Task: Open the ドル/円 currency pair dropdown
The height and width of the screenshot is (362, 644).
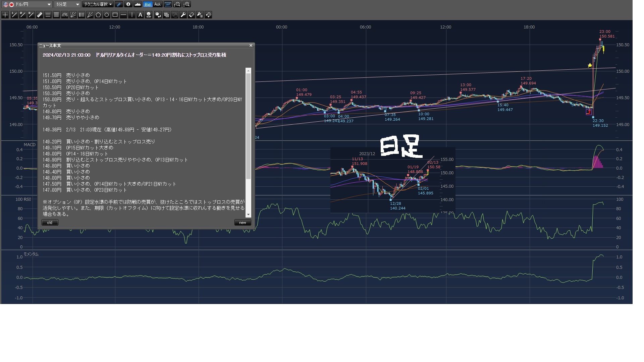Action: [27, 4]
